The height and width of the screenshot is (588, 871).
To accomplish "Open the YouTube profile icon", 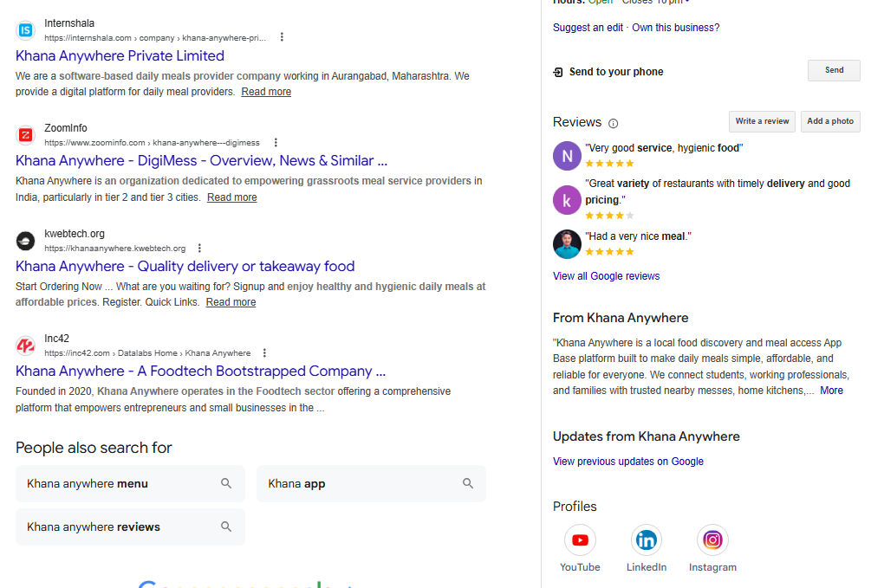I will (x=580, y=540).
